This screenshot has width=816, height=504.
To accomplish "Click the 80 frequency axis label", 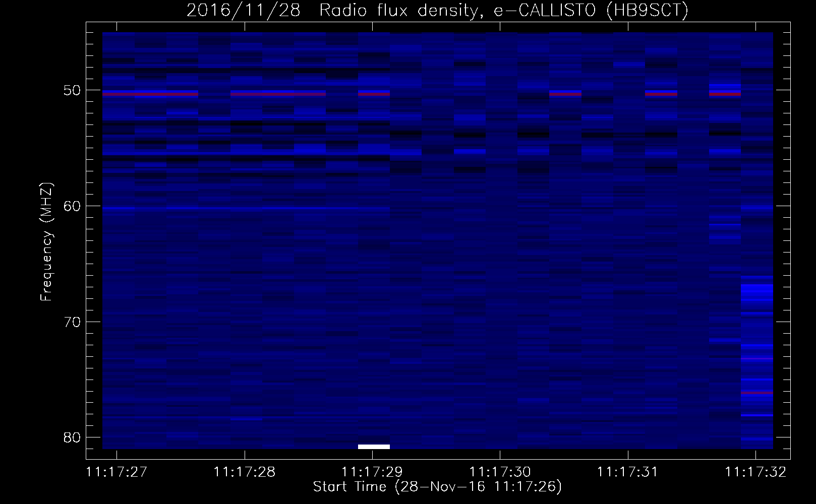I will click(73, 437).
